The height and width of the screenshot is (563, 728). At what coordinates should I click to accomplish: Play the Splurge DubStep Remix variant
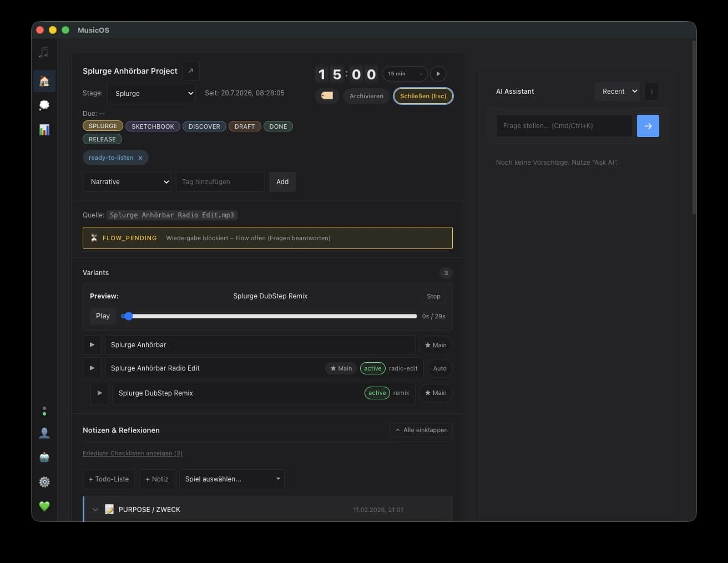point(100,393)
